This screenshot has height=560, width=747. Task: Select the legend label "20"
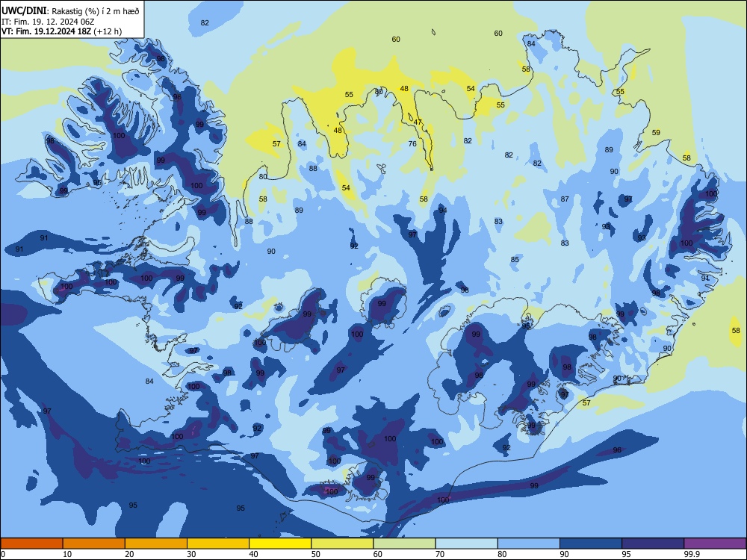(x=129, y=554)
